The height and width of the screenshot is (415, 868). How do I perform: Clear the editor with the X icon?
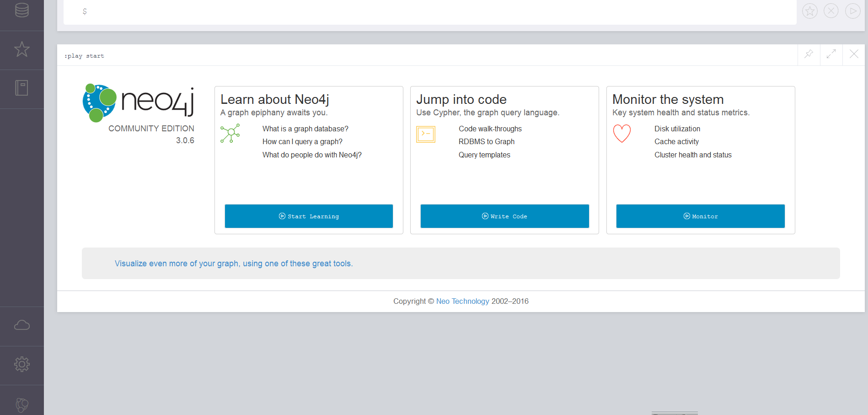[831, 11]
